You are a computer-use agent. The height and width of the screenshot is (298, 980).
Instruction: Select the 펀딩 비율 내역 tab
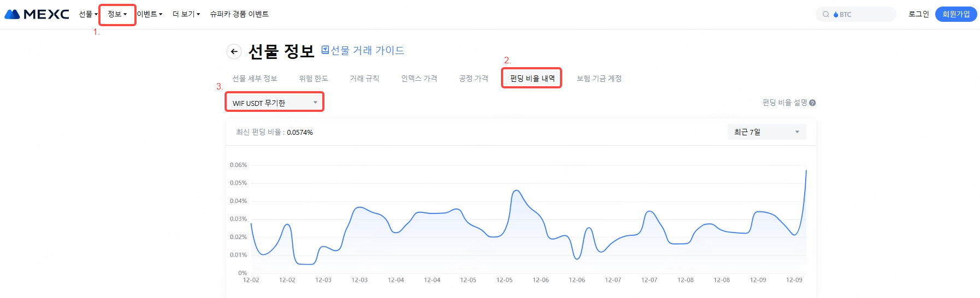tap(532, 79)
